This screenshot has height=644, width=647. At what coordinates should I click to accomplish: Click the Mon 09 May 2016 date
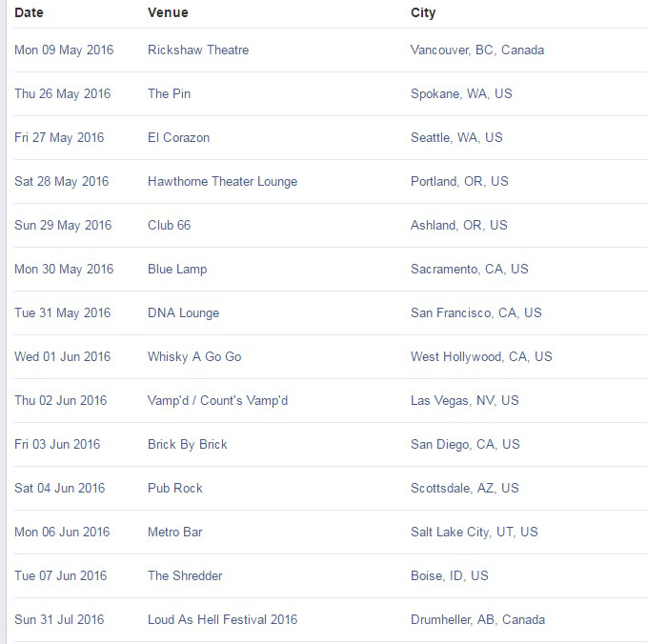(64, 50)
